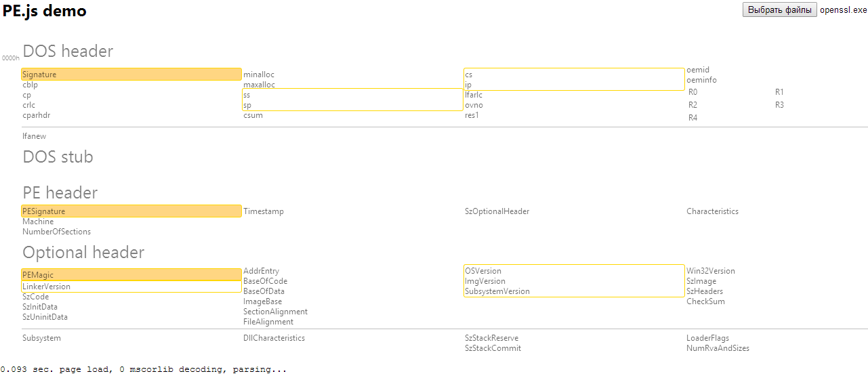Toggle the Optional header section heading
Screen dimensions: 868x378
tap(83, 253)
